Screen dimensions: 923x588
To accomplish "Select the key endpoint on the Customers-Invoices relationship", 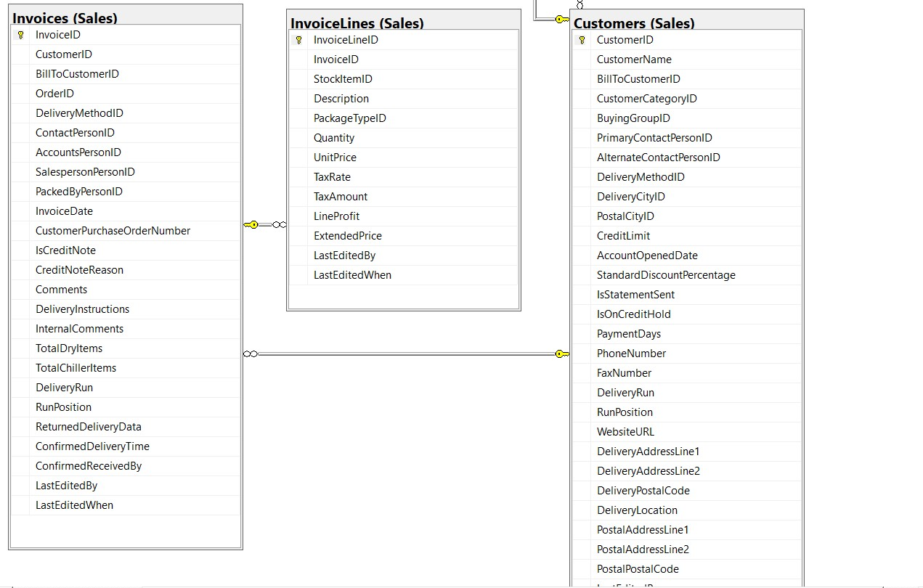I will tap(560, 354).
